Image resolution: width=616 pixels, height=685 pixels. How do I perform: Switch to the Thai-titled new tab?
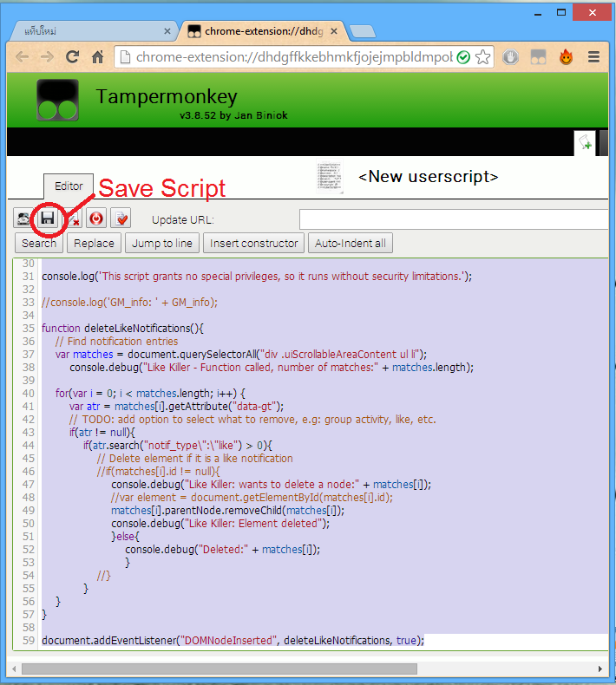92,31
